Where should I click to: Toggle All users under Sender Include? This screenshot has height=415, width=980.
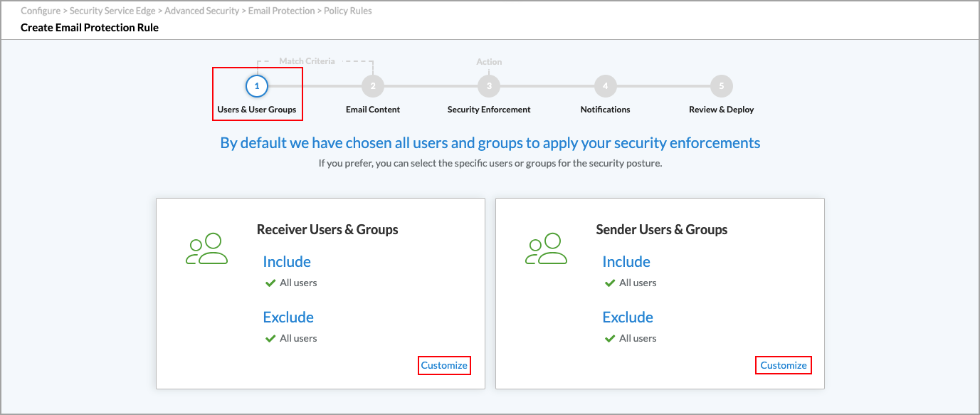coord(637,283)
